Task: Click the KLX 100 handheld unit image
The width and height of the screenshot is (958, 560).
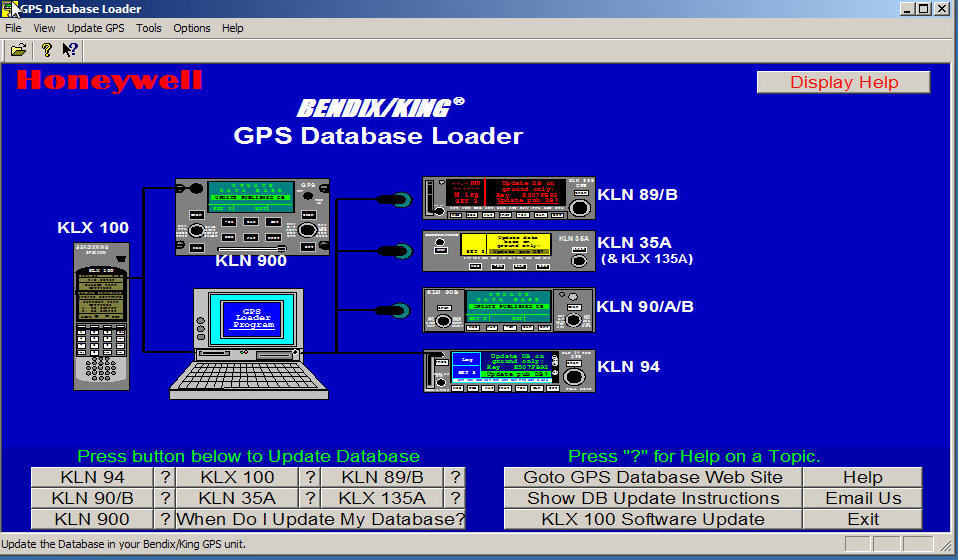Action: tap(101, 316)
